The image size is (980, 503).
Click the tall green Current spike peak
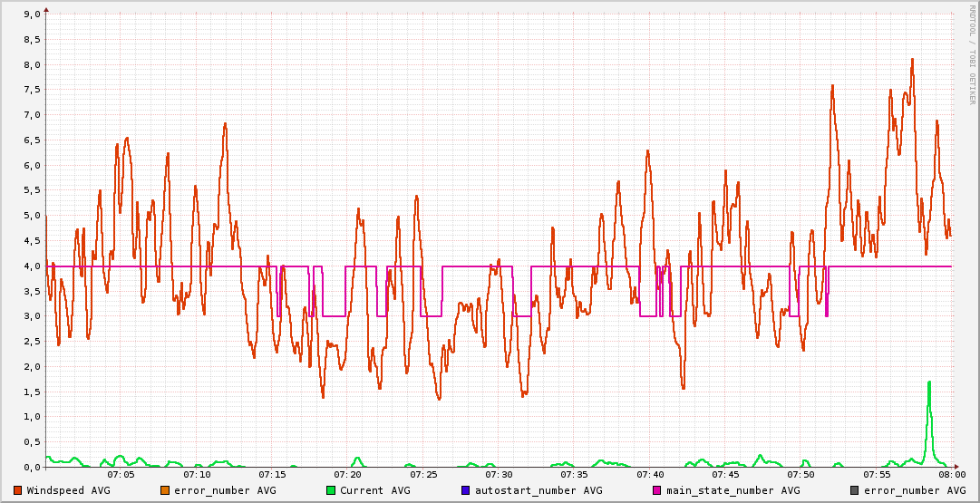coord(929,382)
